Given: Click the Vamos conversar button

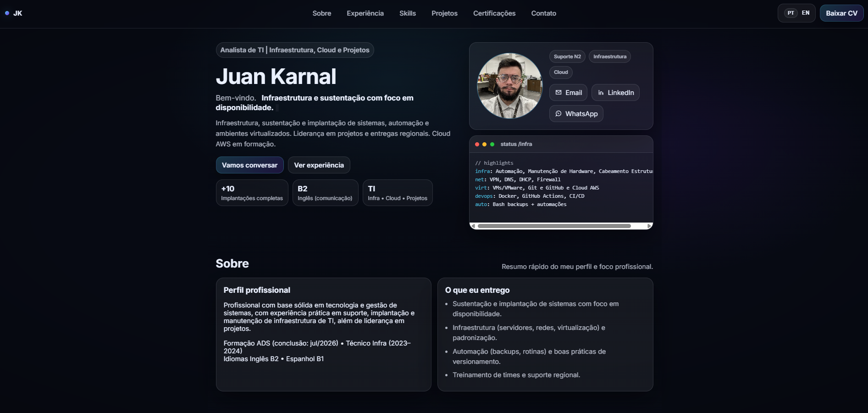Looking at the screenshot, I should pos(249,165).
